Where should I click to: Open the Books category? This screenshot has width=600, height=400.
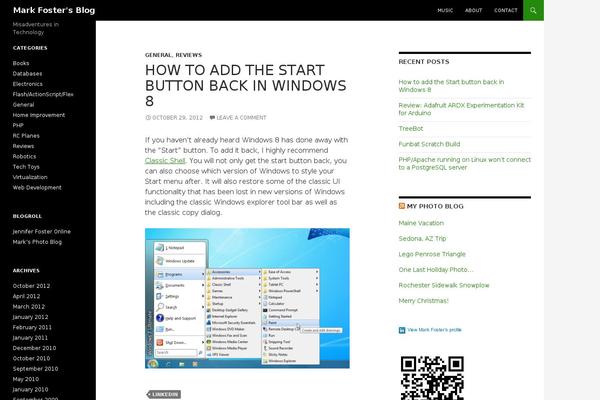[21, 63]
